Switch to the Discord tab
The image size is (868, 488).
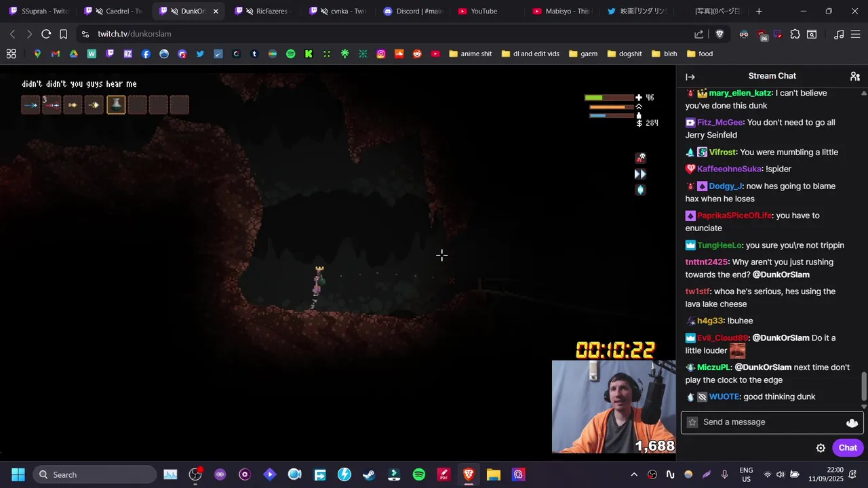click(x=414, y=12)
